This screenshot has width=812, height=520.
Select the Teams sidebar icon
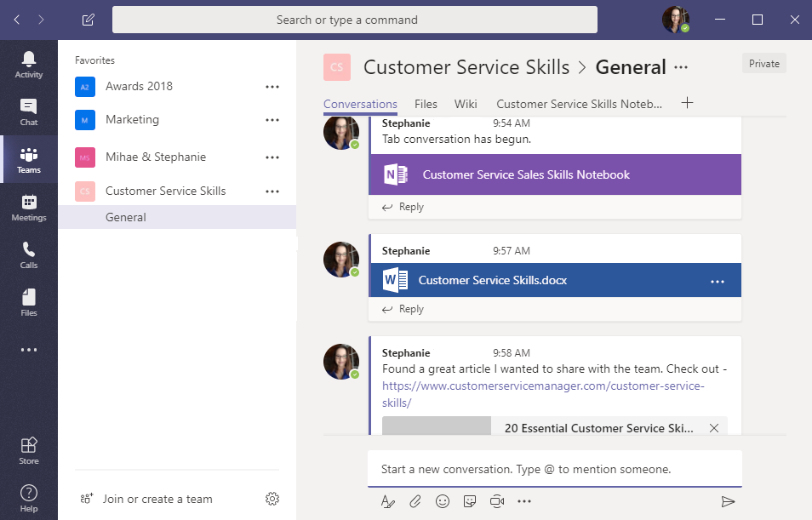tap(28, 160)
